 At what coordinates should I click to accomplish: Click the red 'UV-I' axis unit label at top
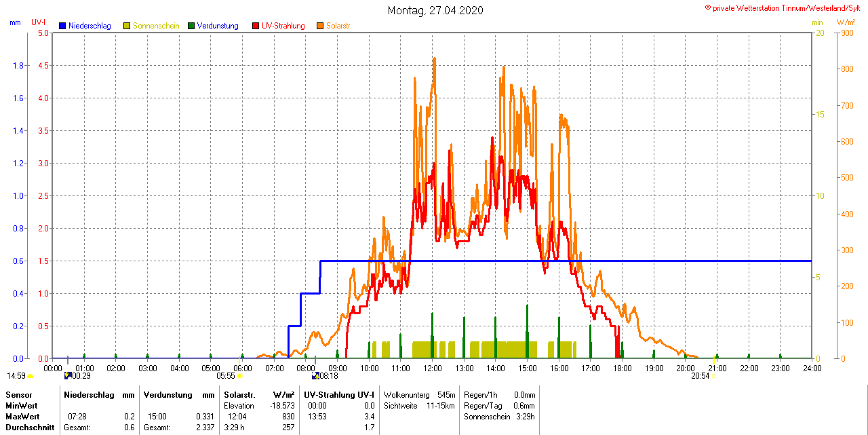click(x=39, y=22)
